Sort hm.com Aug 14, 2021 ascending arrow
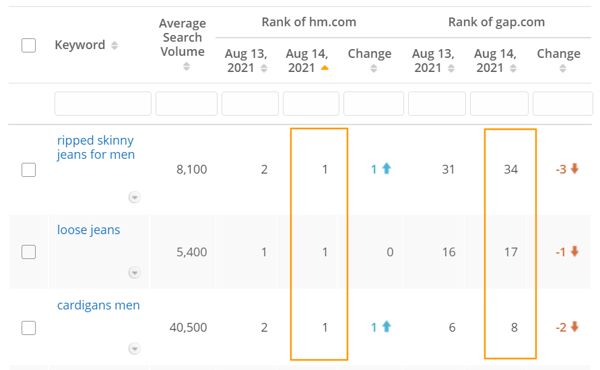600x370 pixels. click(324, 68)
